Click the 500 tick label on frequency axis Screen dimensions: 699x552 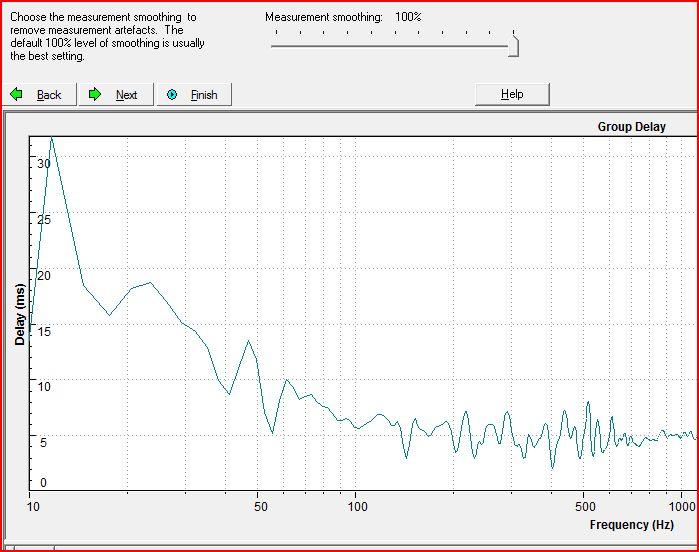585,507
